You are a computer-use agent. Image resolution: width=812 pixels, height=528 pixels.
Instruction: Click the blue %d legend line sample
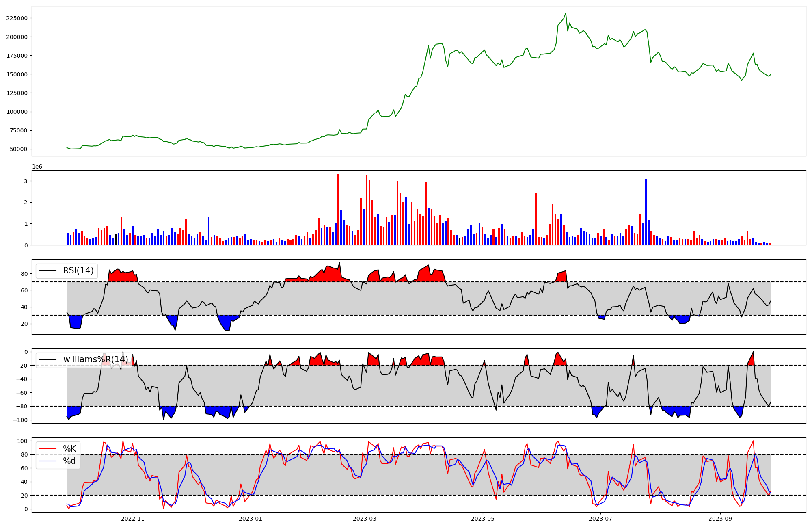(47, 461)
